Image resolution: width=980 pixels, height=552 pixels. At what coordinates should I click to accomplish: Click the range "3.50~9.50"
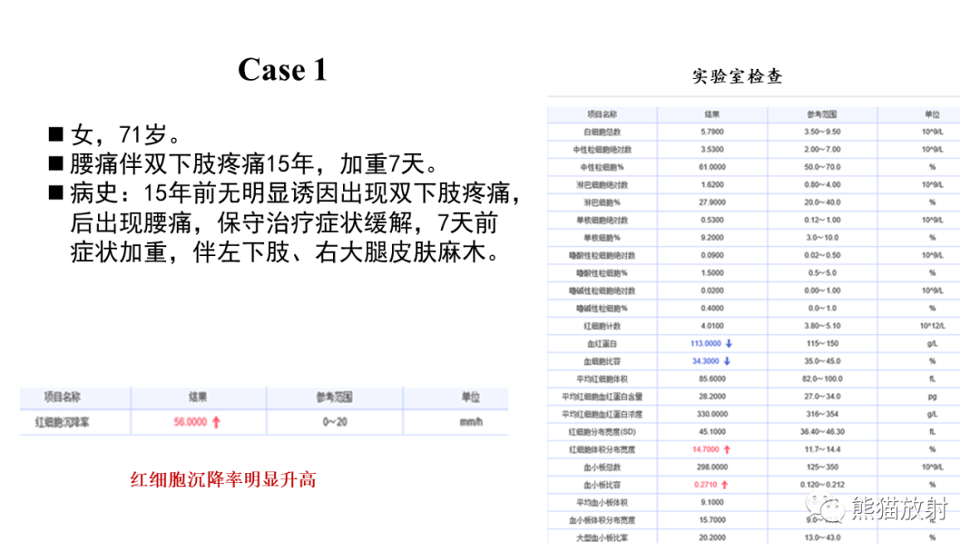(822, 132)
